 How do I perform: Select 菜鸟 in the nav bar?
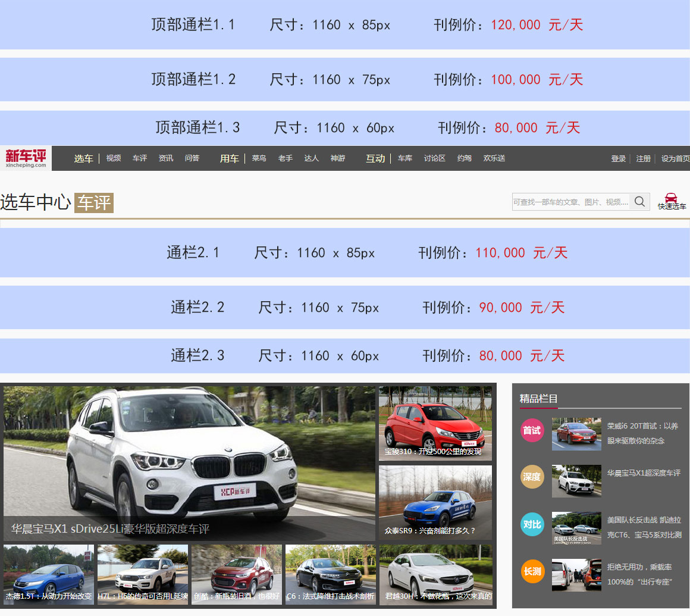pyautogui.click(x=259, y=158)
